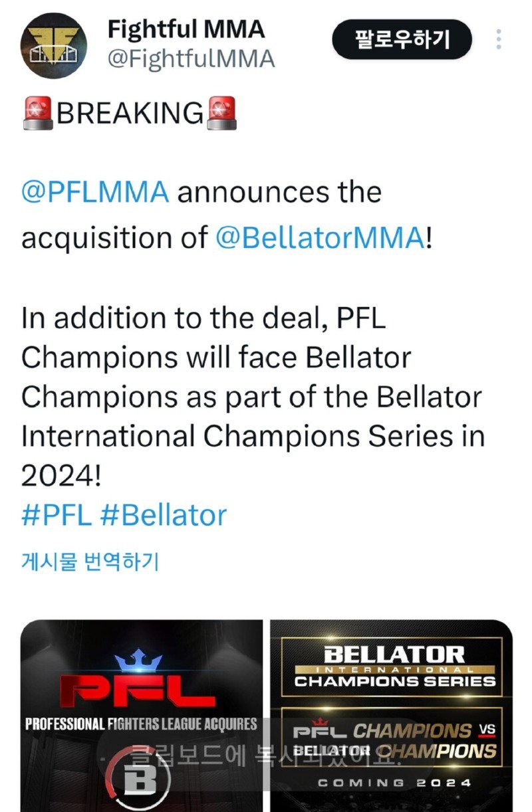Open the three-dot more options menu
The width and height of the screenshot is (532, 812).
pyautogui.click(x=499, y=40)
